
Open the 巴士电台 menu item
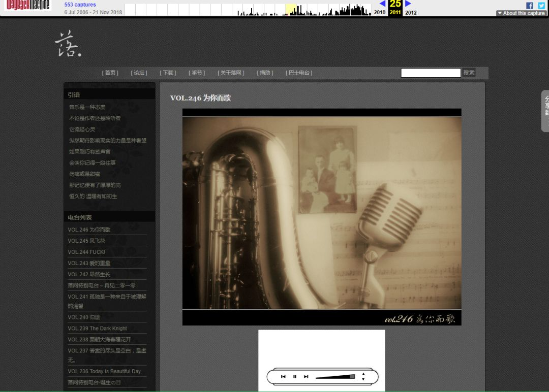(299, 73)
